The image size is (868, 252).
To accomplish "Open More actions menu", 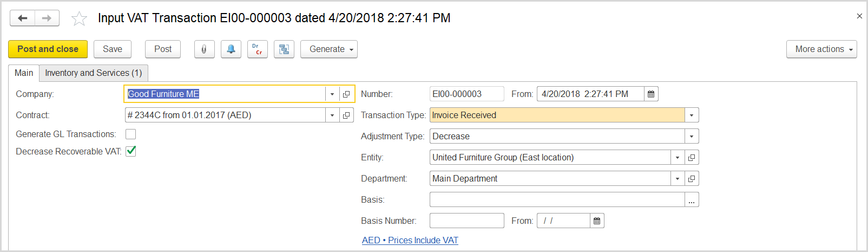I will [821, 49].
